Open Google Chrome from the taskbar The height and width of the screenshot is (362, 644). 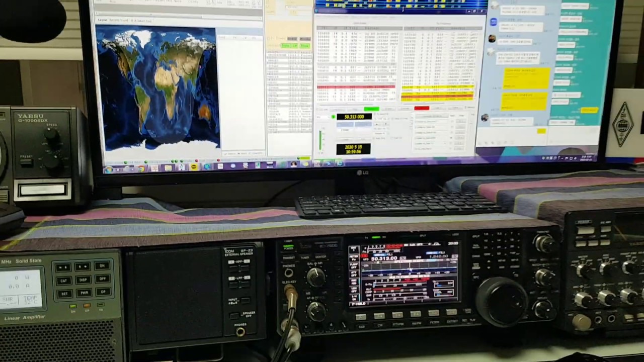tap(141, 169)
